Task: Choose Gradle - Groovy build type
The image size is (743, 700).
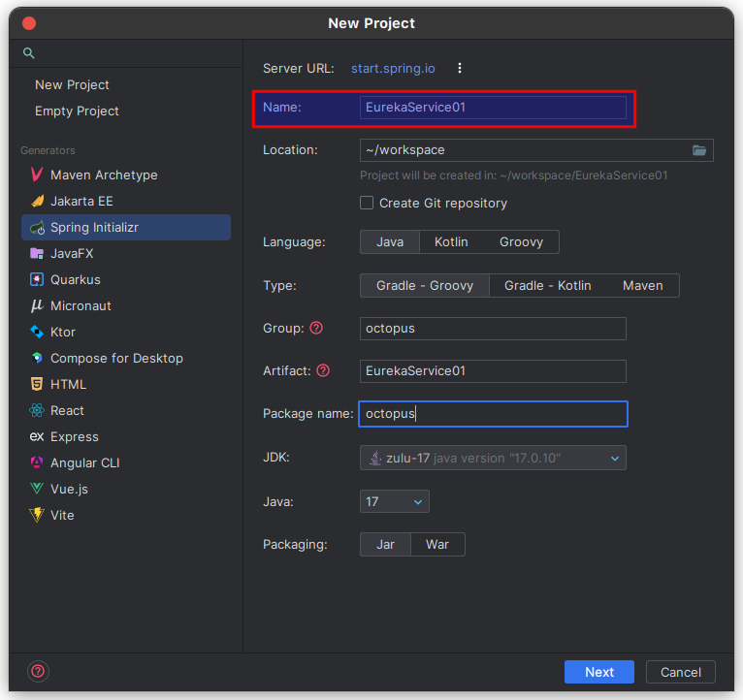Action: coord(425,286)
